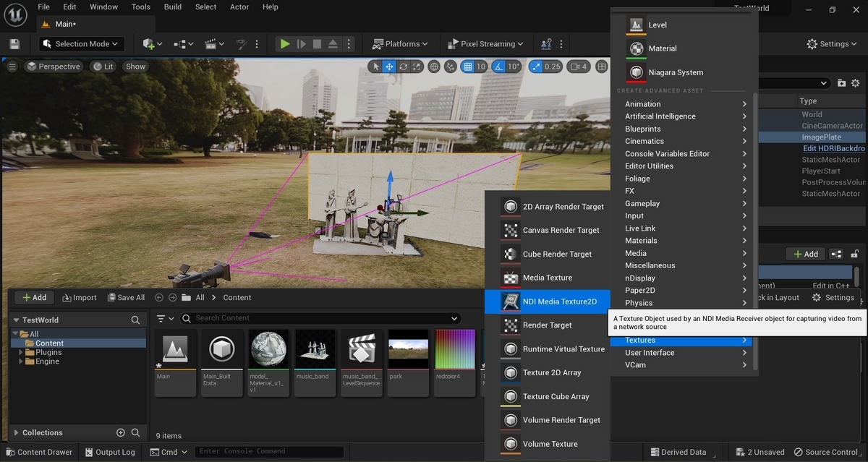Expand the Collections section
868x462 pixels.
tap(17, 432)
